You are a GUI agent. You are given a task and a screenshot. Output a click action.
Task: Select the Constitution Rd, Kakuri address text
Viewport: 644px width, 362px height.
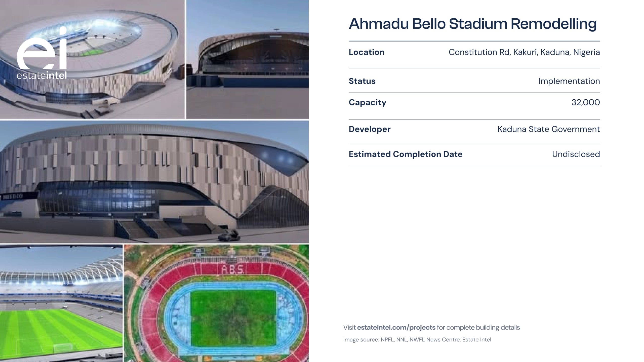524,52
